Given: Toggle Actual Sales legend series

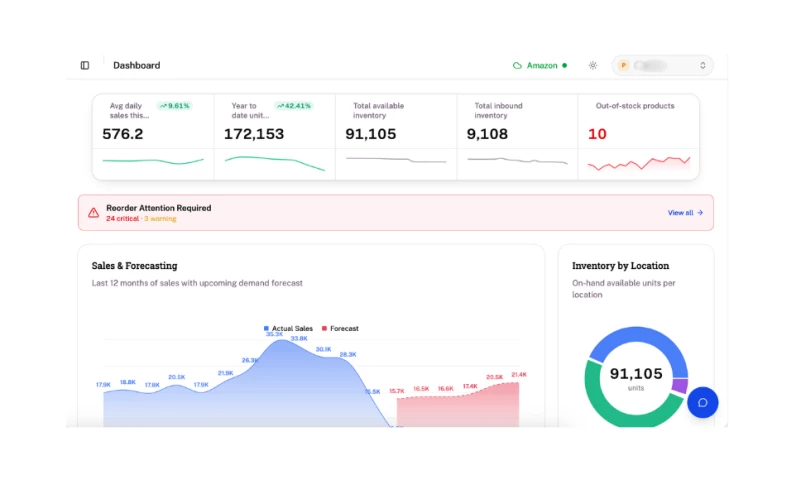Looking at the screenshot, I should click(x=288, y=329).
